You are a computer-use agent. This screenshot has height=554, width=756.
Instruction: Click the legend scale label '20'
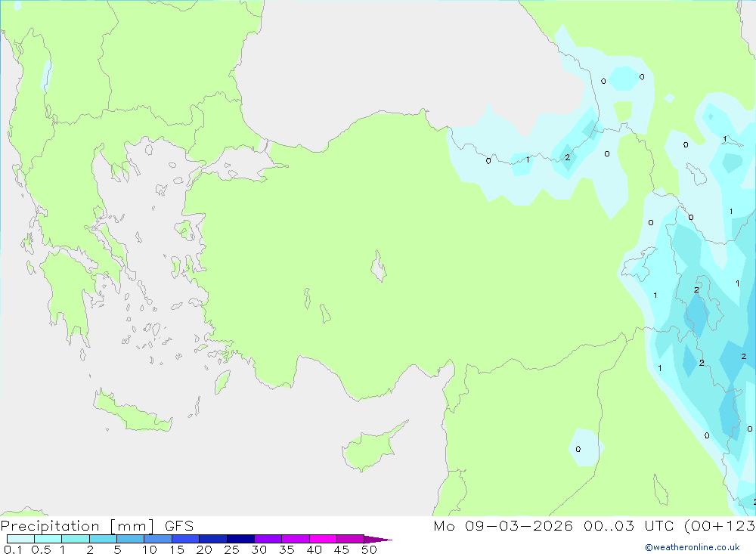click(204, 549)
